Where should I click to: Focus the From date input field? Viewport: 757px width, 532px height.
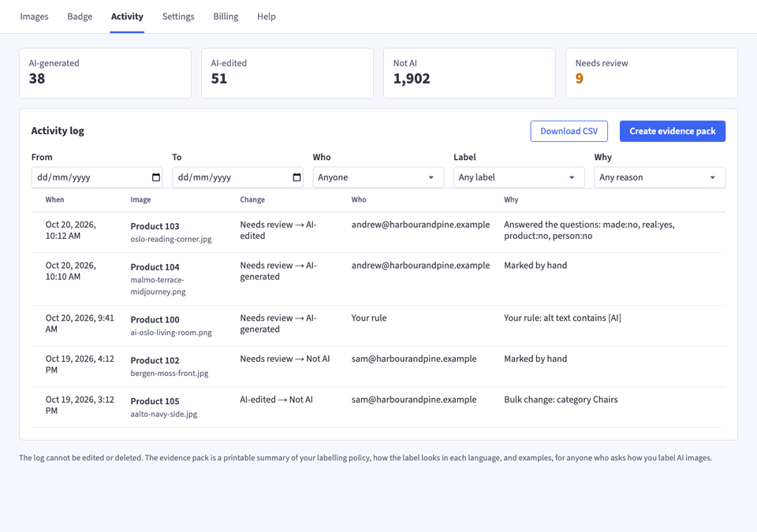(97, 177)
